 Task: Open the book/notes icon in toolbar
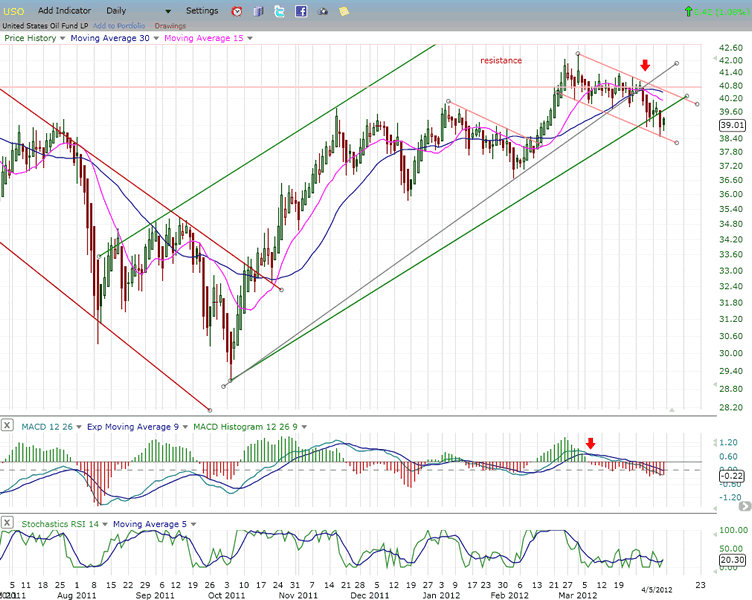coord(258,11)
